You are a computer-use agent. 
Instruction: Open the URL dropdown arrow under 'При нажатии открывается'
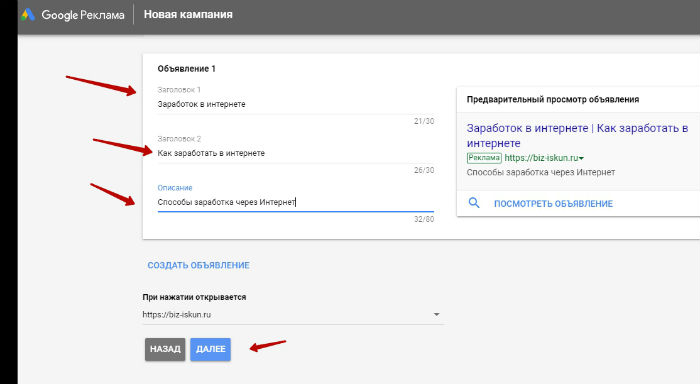click(436, 315)
